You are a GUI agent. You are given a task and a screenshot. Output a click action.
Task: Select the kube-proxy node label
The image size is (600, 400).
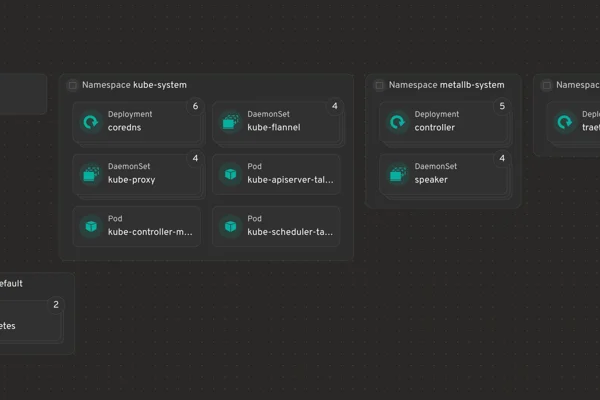click(131, 180)
